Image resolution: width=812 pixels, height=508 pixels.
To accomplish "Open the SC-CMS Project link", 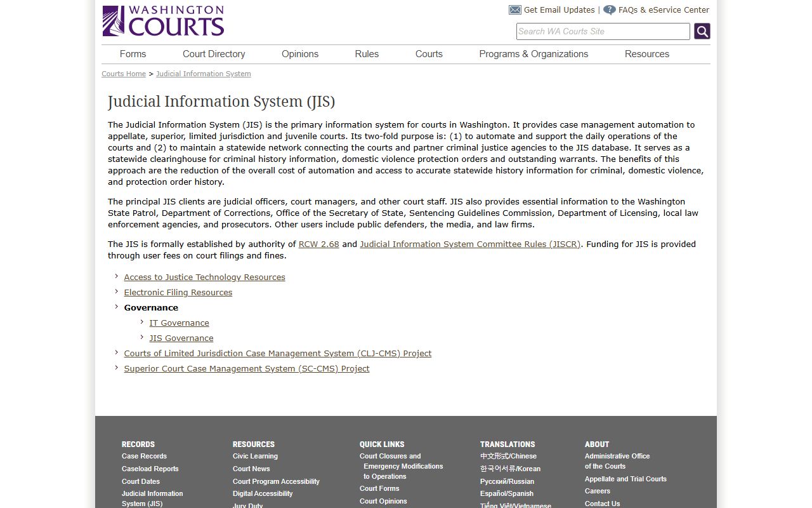I will [x=247, y=368].
